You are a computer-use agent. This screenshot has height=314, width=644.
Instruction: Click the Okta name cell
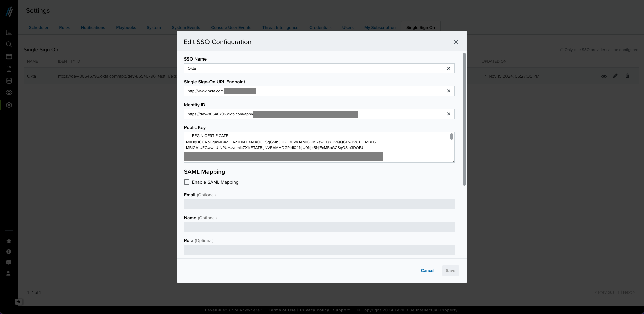(x=31, y=76)
